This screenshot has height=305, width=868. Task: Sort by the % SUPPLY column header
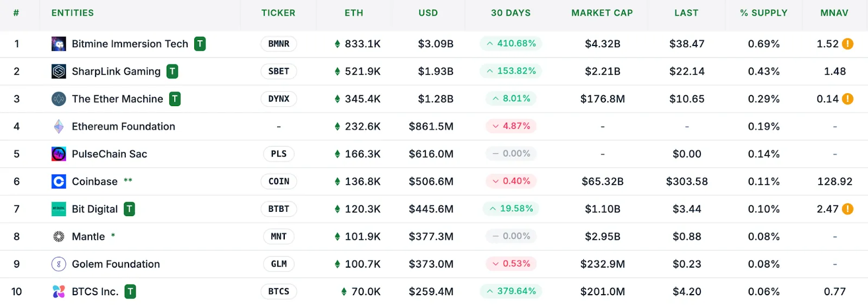point(763,13)
